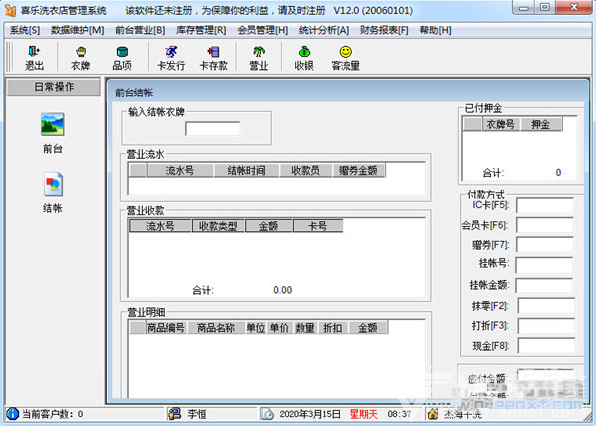
Task: Open the 会员管理[H] menu
Action: click(x=263, y=30)
